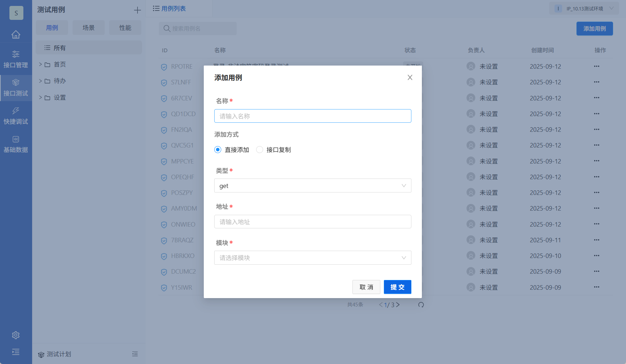Open settings gear at sidebar bottom
Image resolution: width=626 pixels, height=364 pixels.
click(x=16, y=335)
